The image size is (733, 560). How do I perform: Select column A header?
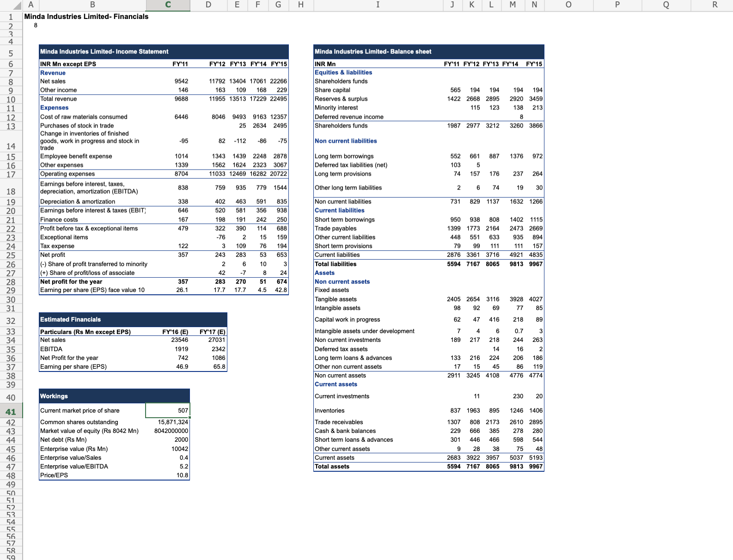point(31,5)
